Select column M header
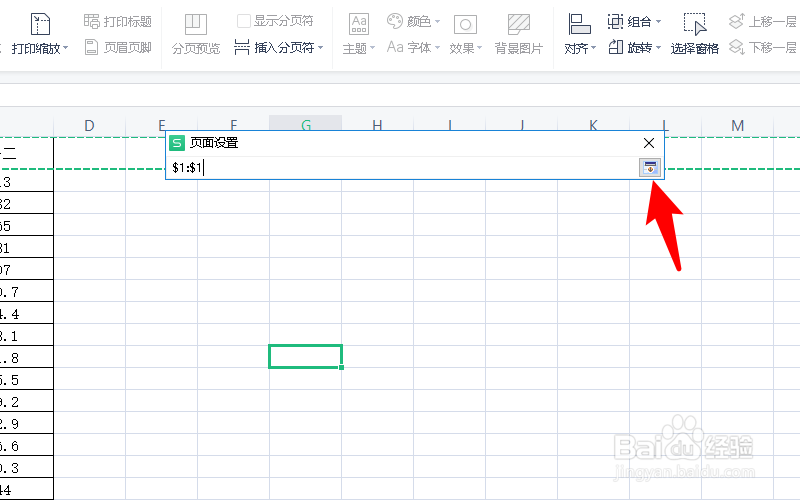 (x=737, y=126)
